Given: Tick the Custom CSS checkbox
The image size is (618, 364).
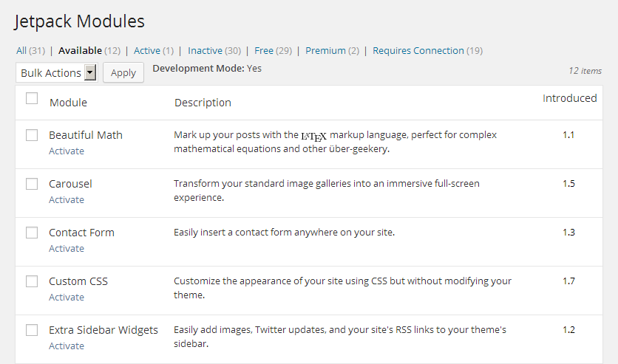Looking at the screenshot, I should [x=32, y=281].
